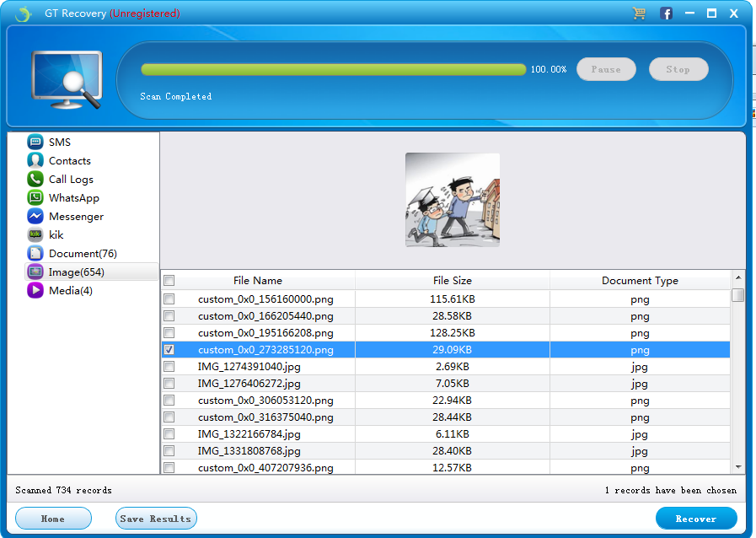Open the Contacts category
The image size is (756, 538).
[69, 161]
